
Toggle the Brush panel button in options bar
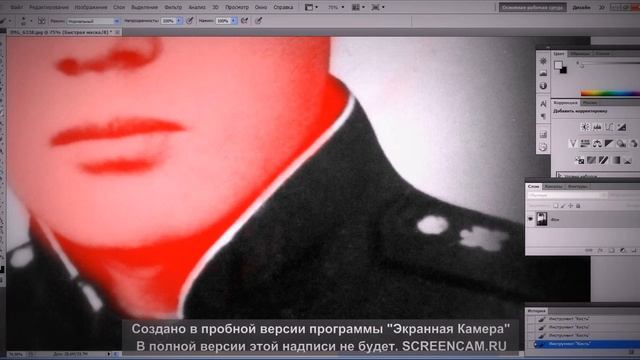41,20
